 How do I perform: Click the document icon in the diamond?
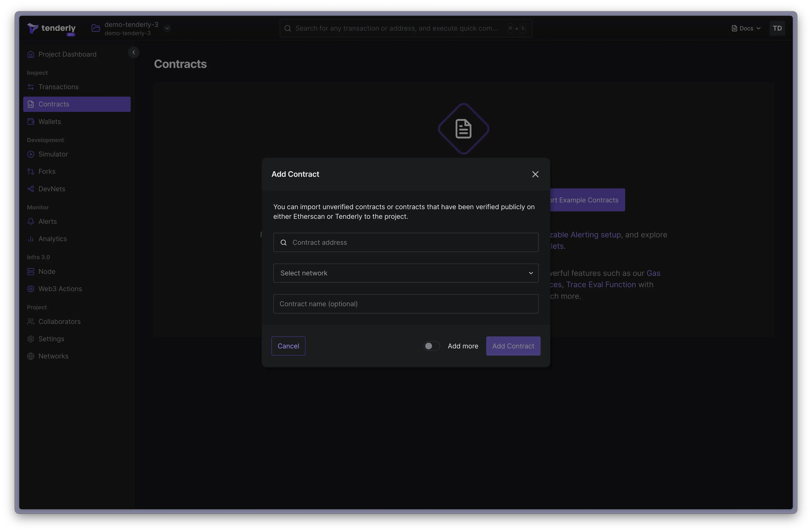(463, 129)
